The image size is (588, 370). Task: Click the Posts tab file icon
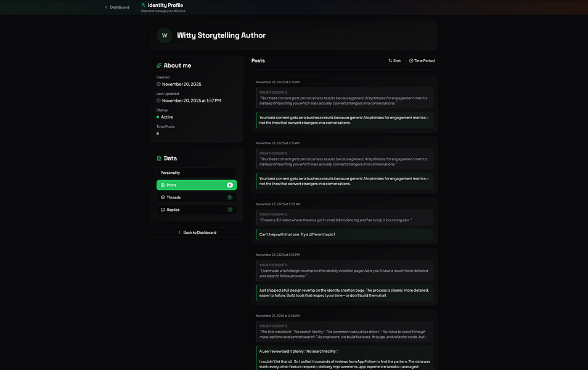click(163, 185)
